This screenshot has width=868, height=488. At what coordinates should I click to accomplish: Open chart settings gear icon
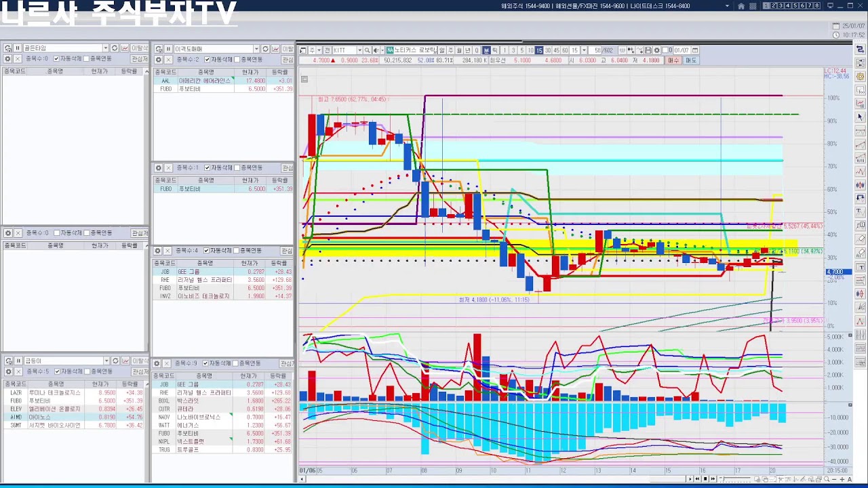coord(656,50)
